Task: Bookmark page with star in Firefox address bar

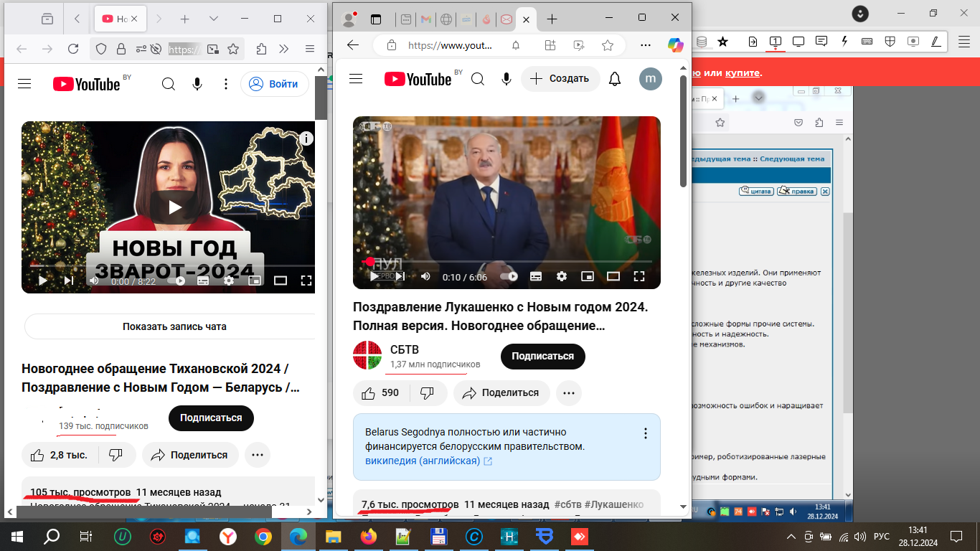Action: click(x=233, y=49)
